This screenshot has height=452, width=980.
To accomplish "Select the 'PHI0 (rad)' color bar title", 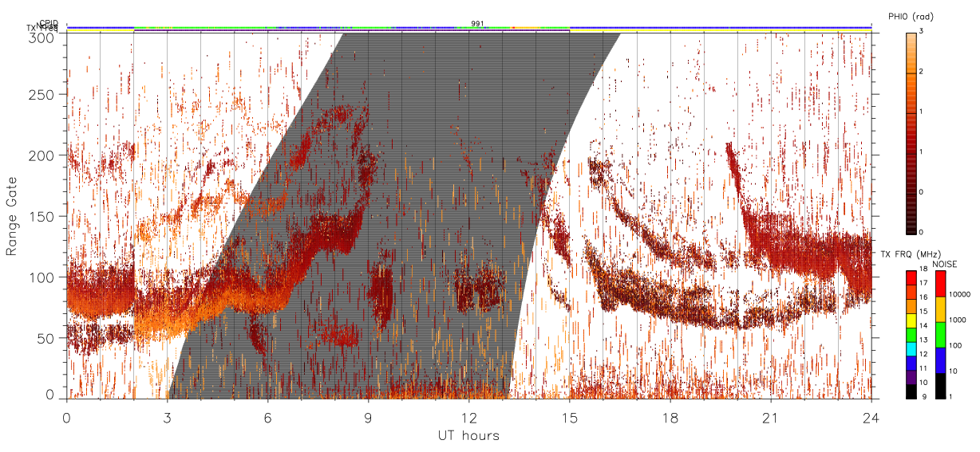I will tap(911, 16).
